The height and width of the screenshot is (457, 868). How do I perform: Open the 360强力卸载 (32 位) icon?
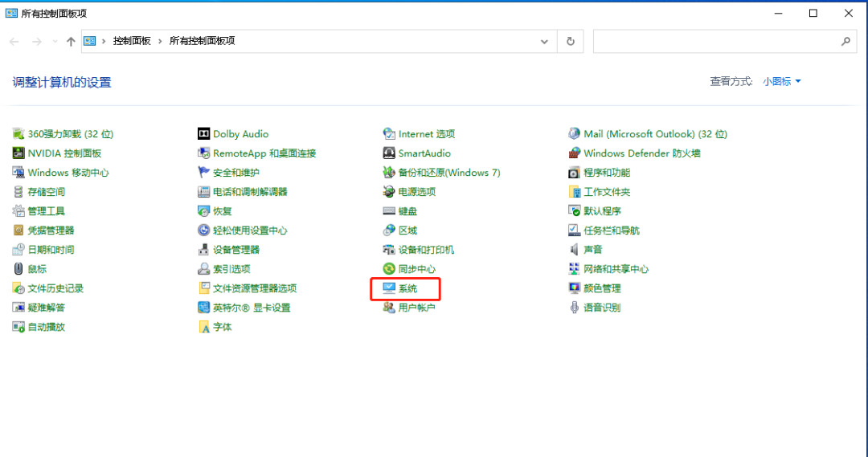pos(18,134)
